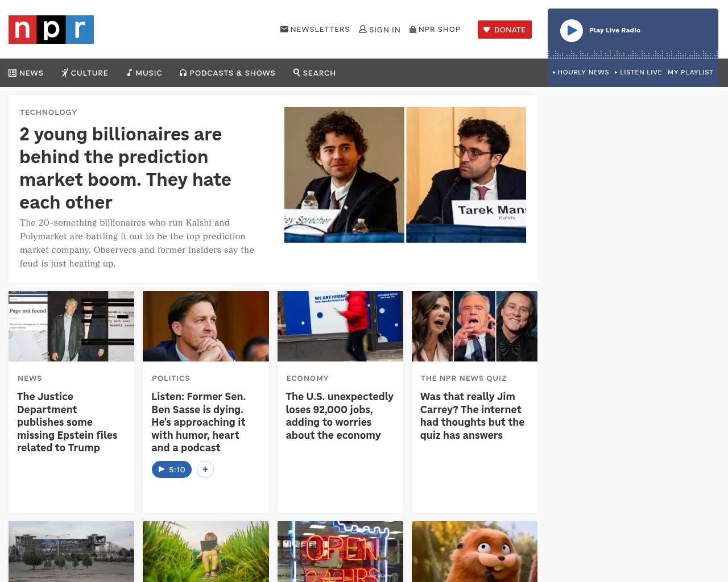Open the Culture menu
Screen dimensions: 728x582
click(x=85, y=73)
